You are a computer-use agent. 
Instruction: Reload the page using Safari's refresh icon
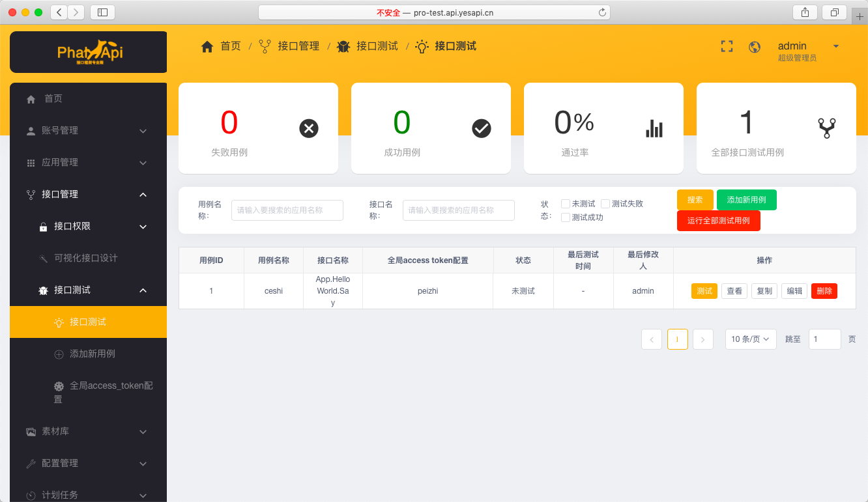tap(602, 12)
